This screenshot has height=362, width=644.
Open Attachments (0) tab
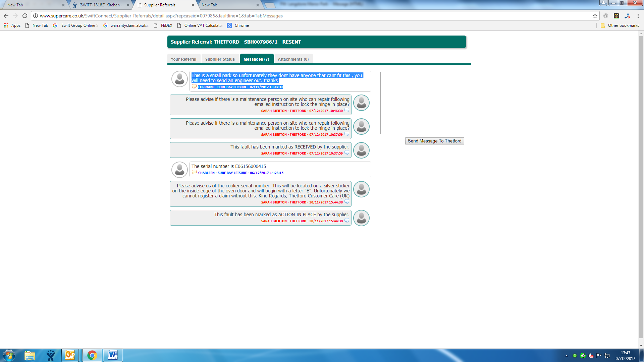click(x=293, y=59)
